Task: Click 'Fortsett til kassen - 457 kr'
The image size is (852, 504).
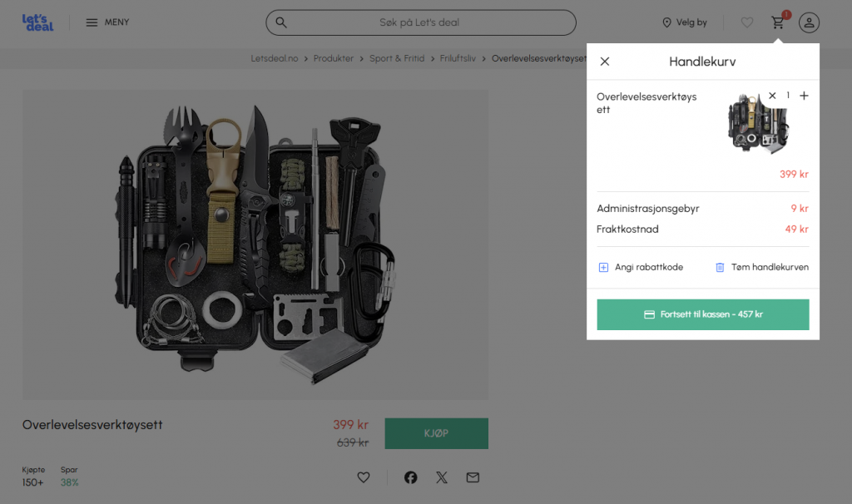Action: click(x=702, y=314)
